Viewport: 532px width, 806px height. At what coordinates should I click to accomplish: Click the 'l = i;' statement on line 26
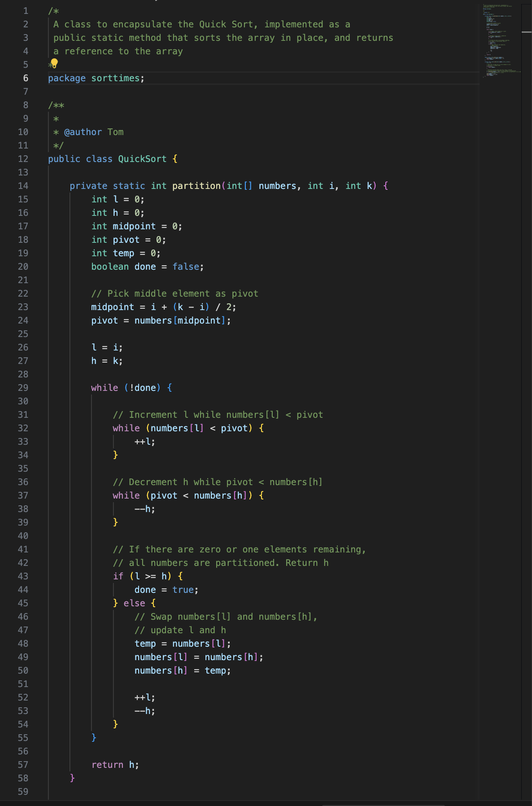click(107, 347)
